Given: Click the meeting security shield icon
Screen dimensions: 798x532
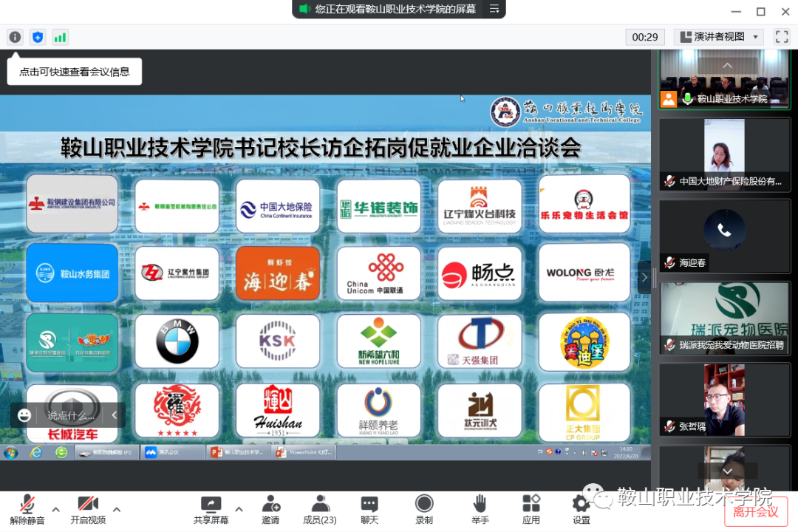Looking at the screenshot, I should pos(37,37).
